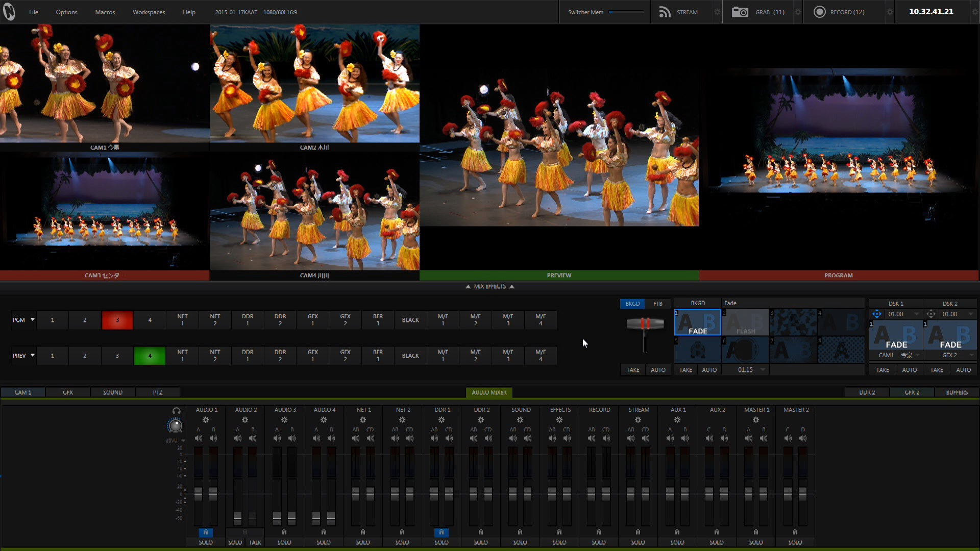
Task: Click the Grab camera snapshot icon
Action: tap(740, 12)
